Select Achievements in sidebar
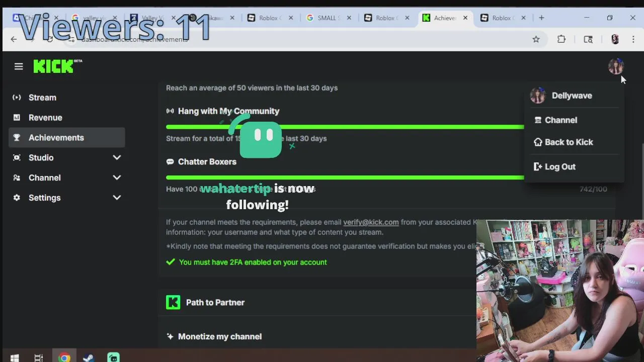This screenshot has height=362, width=644. tap(66, 138)
